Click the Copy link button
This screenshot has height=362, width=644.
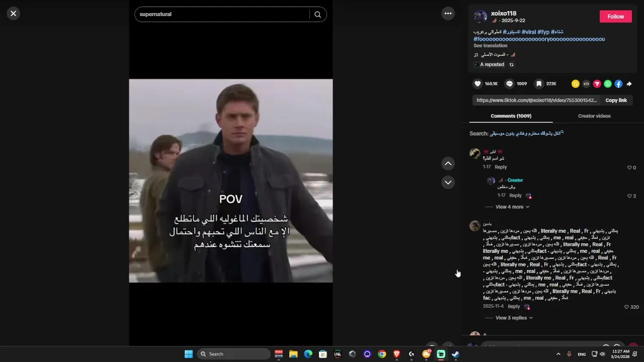click(x=616, y=100)
